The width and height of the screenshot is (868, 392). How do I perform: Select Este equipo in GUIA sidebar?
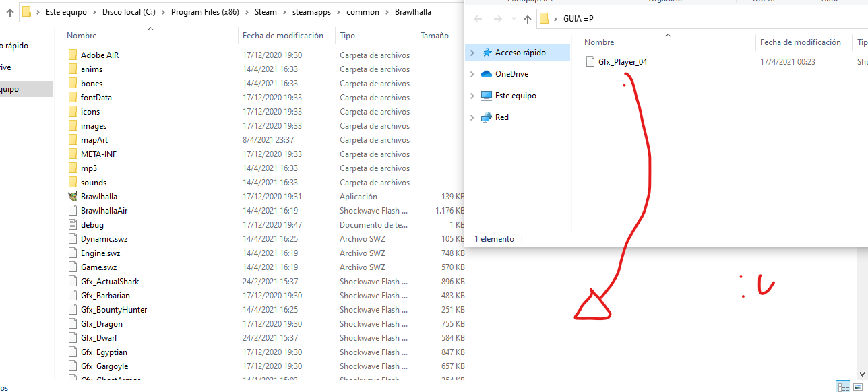click(x=516, y=96)
